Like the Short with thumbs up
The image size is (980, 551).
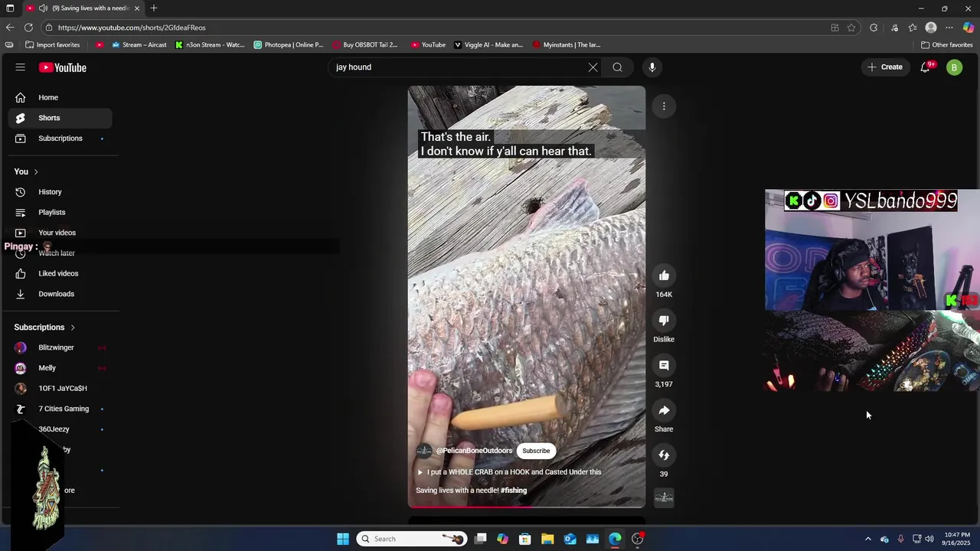pos(664,275)
